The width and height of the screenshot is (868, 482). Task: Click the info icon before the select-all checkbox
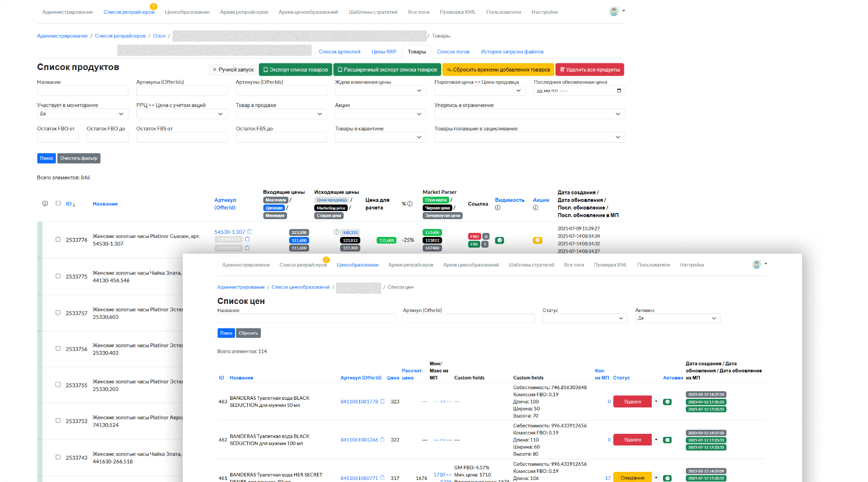45,203
